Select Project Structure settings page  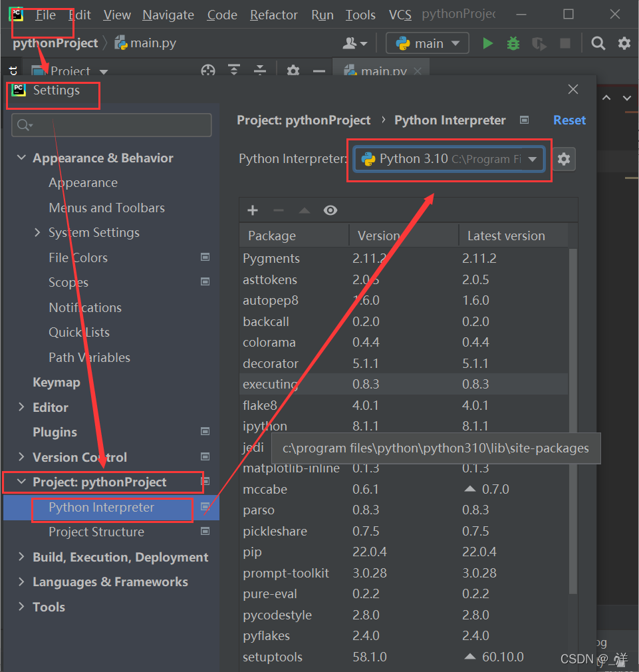point(96,532)
